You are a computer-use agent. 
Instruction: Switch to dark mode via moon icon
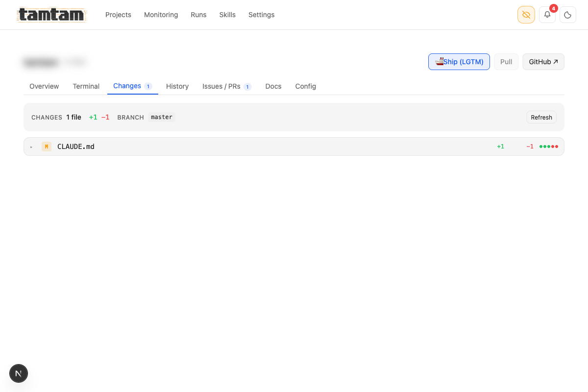(x=567, y=15)
